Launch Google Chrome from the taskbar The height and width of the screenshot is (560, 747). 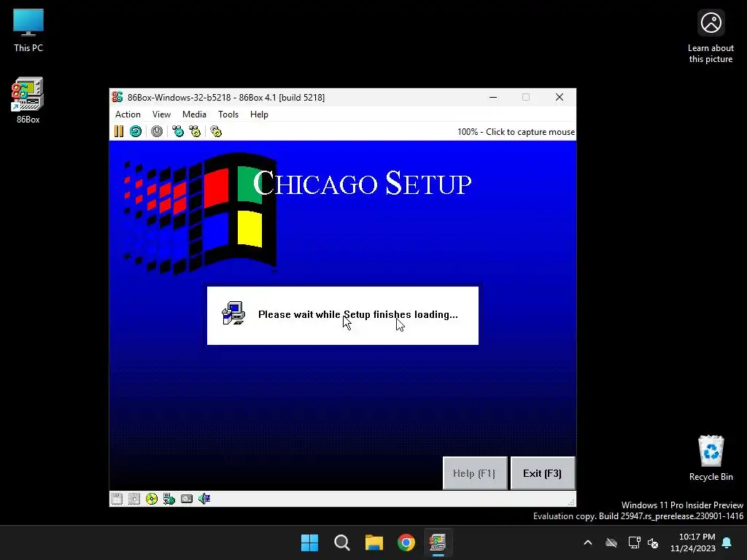tap(406, 542)
